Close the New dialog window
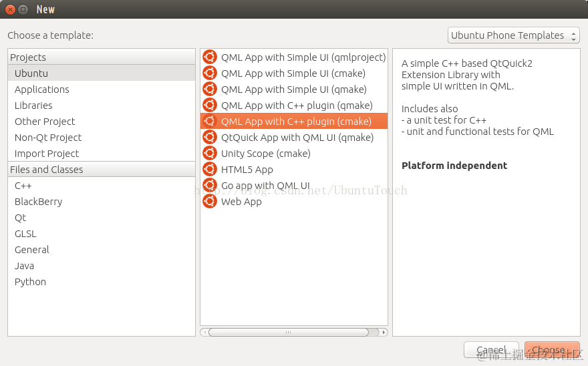The height and width of the screenshot is (366, 588). (11, 9)
